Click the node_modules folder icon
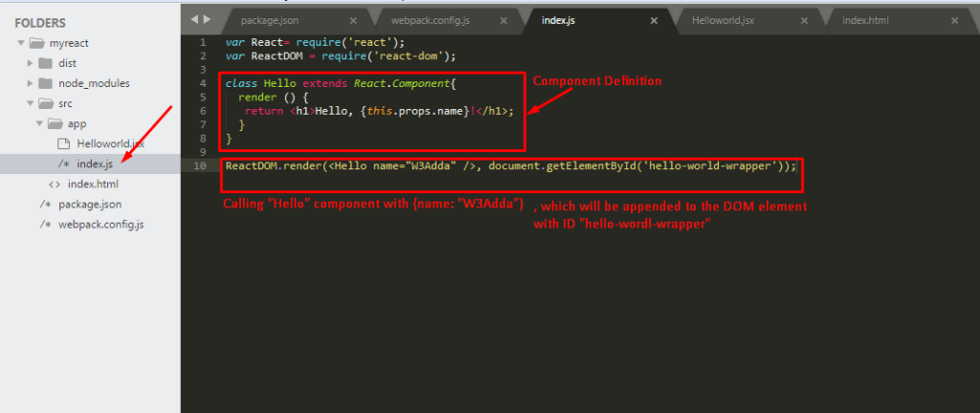Image resolution: width=980 pixels, height=413 pixels. pyautogui.click(x=46, y=83)
